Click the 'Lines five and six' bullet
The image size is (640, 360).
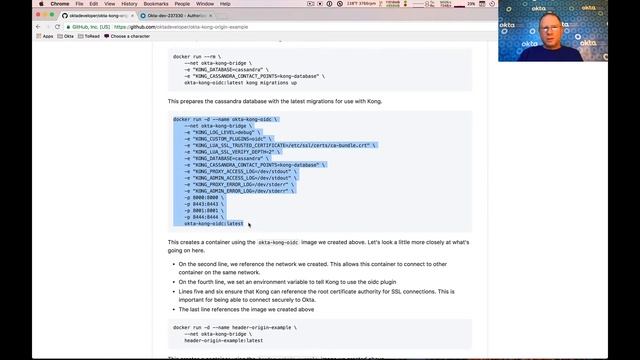(x=316, y=296)
